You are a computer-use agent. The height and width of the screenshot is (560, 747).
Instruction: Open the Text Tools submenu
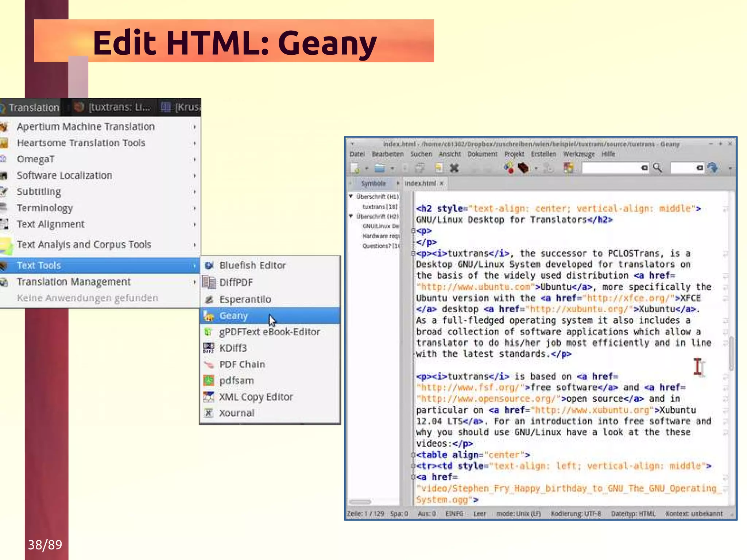tap(99, 265)
